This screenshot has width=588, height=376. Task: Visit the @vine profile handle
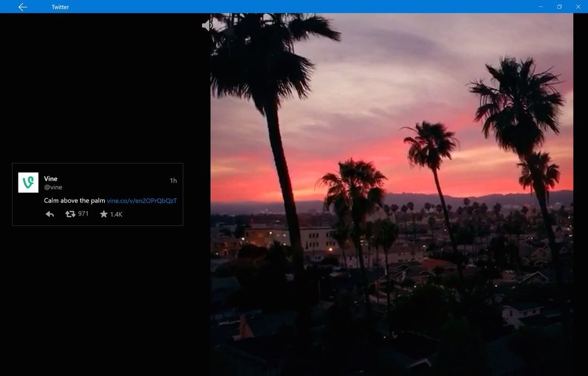pos(52,187)
